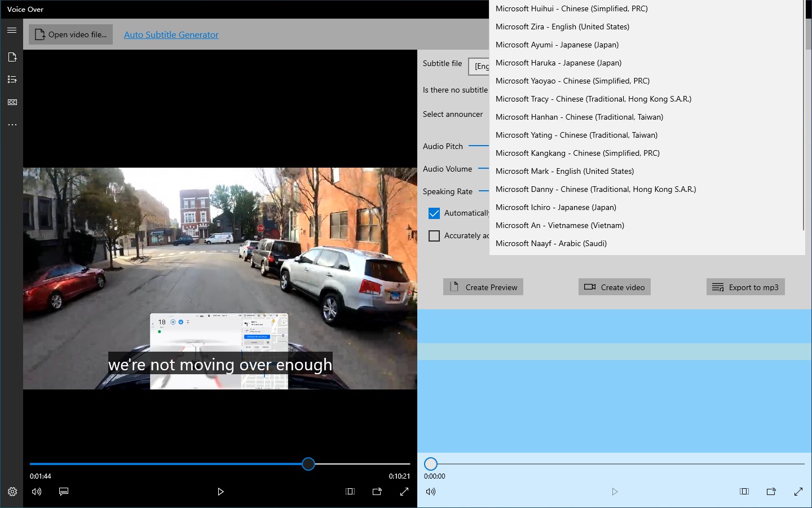Viewport: 812px width, 508px height.
Task: Toggle main video zoom/aspect ratio icon
Action: [350, 492]
